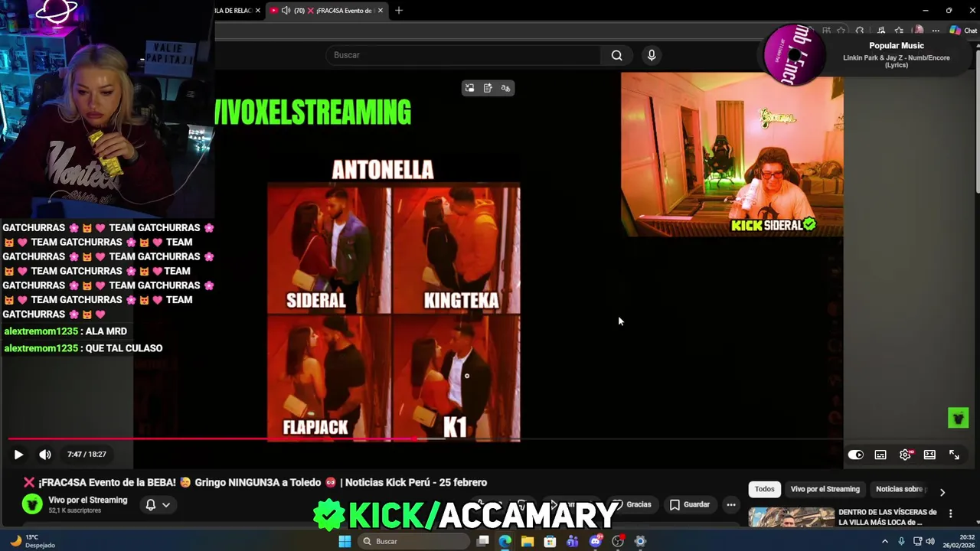This screenshot has width=980, height=551.
Task: Open the Vivo por el Streaming channel
Action: (88, 500)
